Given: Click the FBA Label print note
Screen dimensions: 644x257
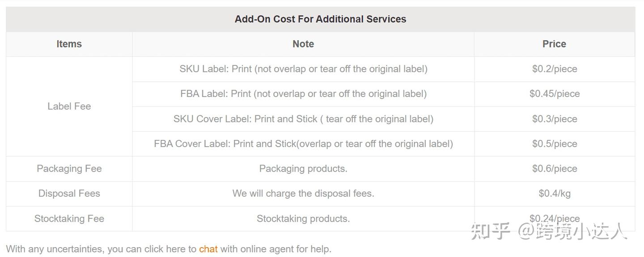Looking at the screenshot, I should 303,94.
